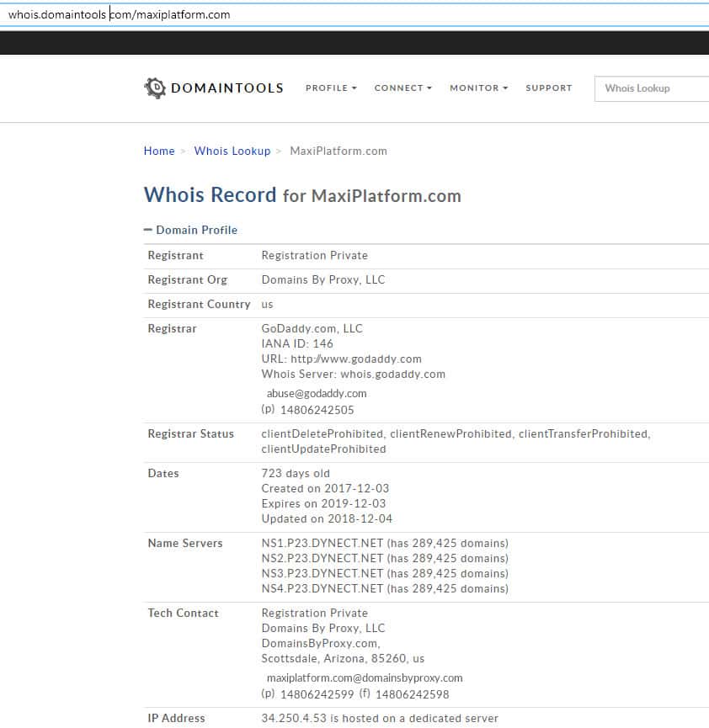
Task: Select the IANA ID: 146 line
Action: [297, 343]
